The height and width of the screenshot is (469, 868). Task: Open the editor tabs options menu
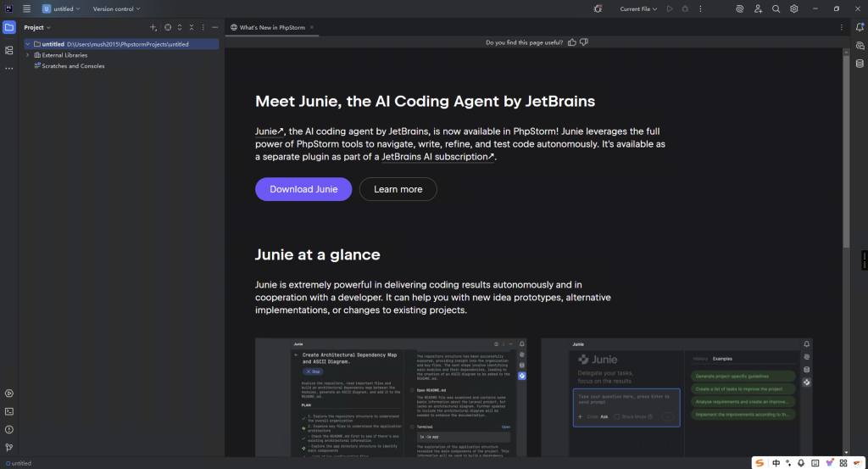pyautogui.click(x=842, y=27)
